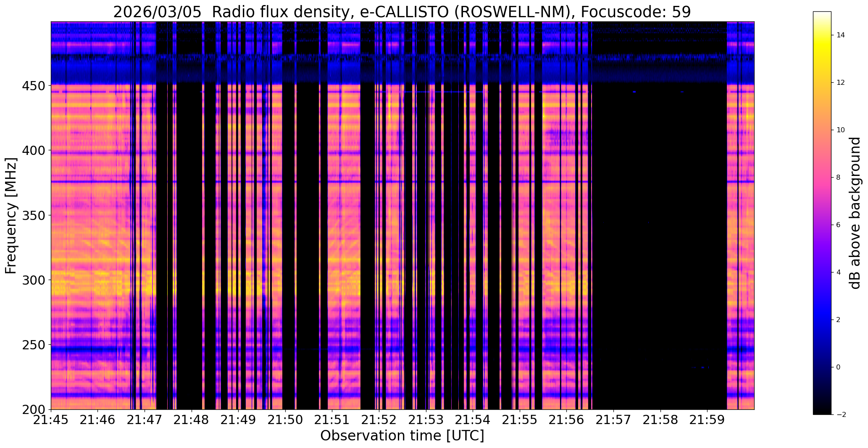This screenshot has width=868, height=448.
Task: Click the 21:52 time tick label
Action: 379,420
